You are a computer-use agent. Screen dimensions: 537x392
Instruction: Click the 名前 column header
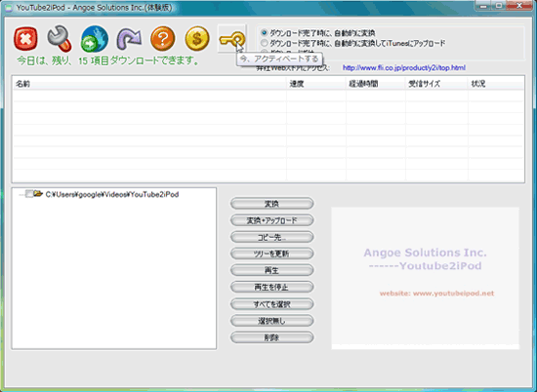[149, 84]
